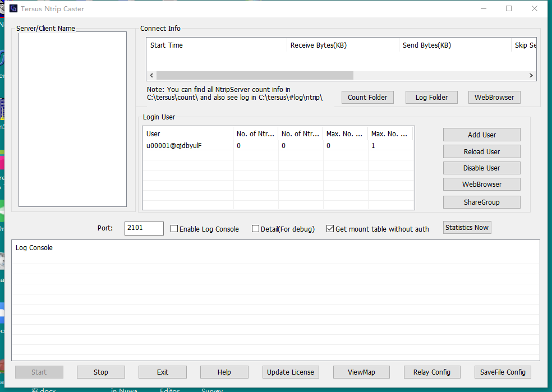Close the Tersus Ntrip Caster window
The width and height of the screenshot is (552, 392).
tap(535, 8)
